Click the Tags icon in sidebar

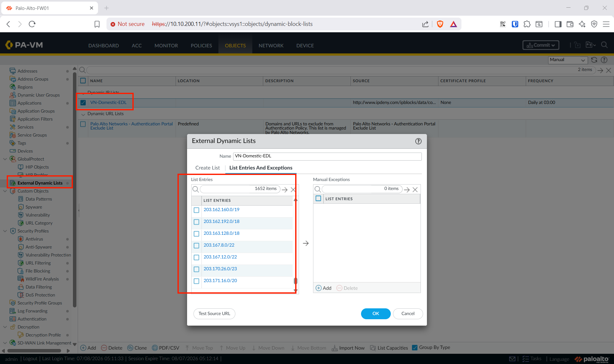click(12, 143)
